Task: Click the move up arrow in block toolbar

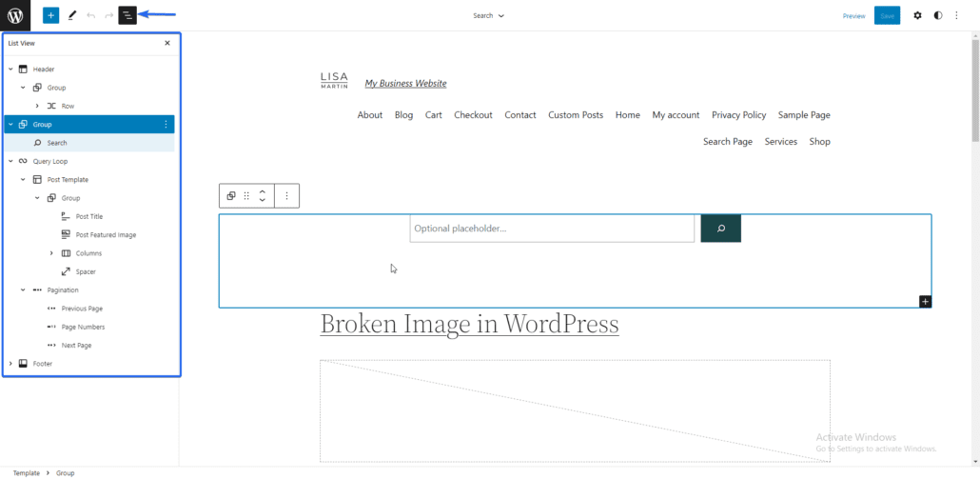Action: [263, 191]
